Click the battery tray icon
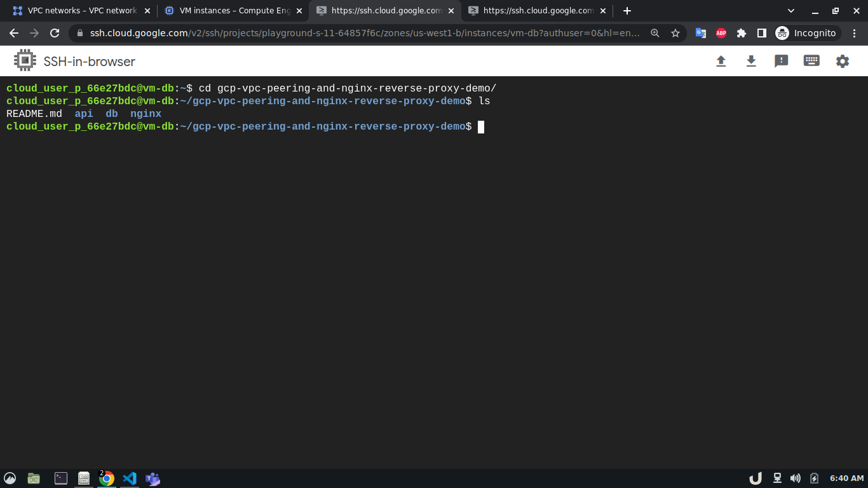This screenshot has height=488, width=868. 814,478
